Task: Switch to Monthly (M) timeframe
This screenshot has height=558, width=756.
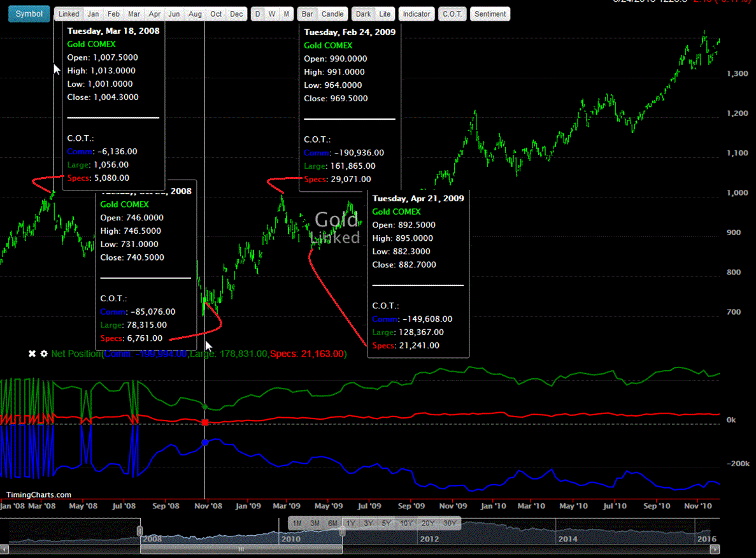Action: [287, 14]
